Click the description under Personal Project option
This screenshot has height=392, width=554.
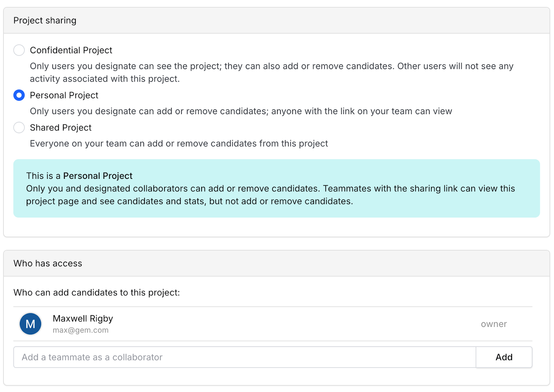coord(241,111)
